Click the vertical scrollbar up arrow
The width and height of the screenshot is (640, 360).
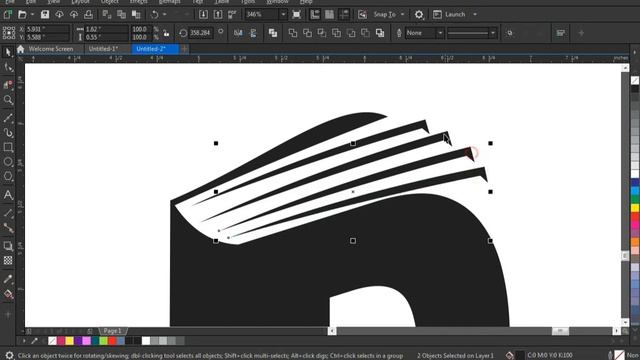625,68
